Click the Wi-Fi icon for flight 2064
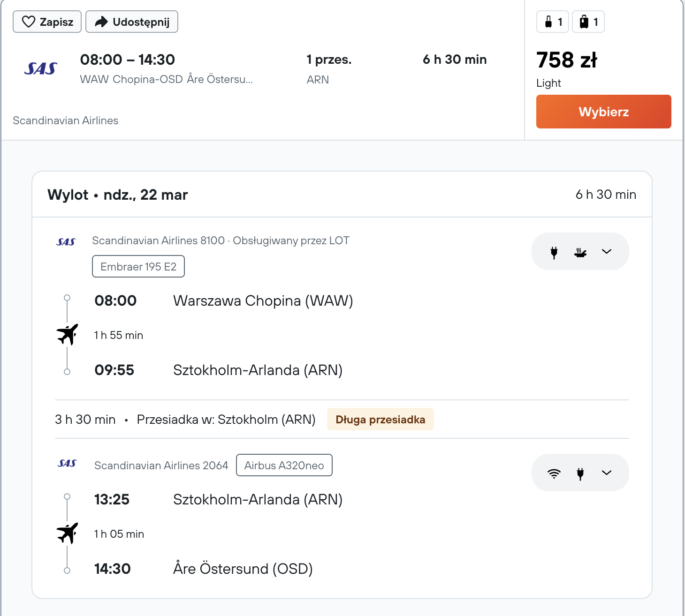Screen dimensions: 685x616 (x=554, y=473)
